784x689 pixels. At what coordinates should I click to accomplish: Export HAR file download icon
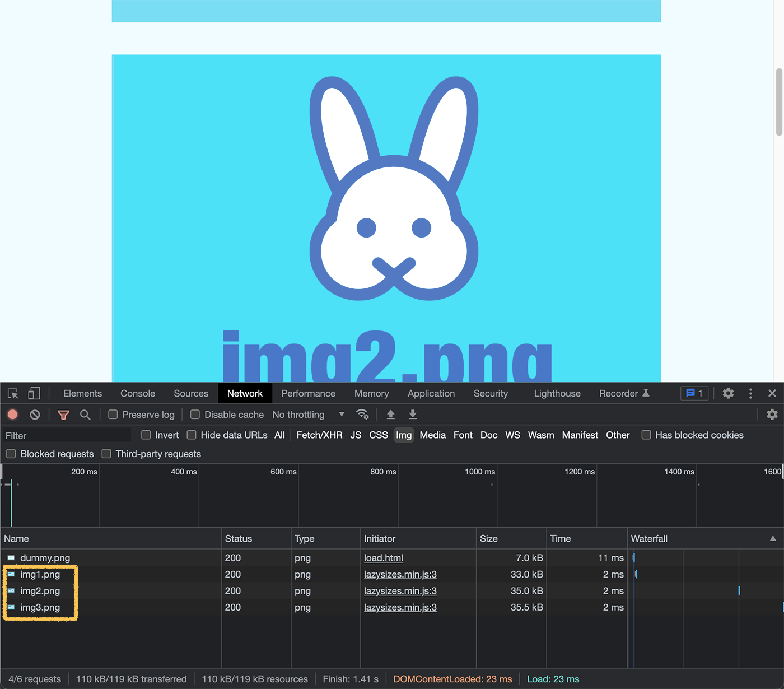(413, 415)
